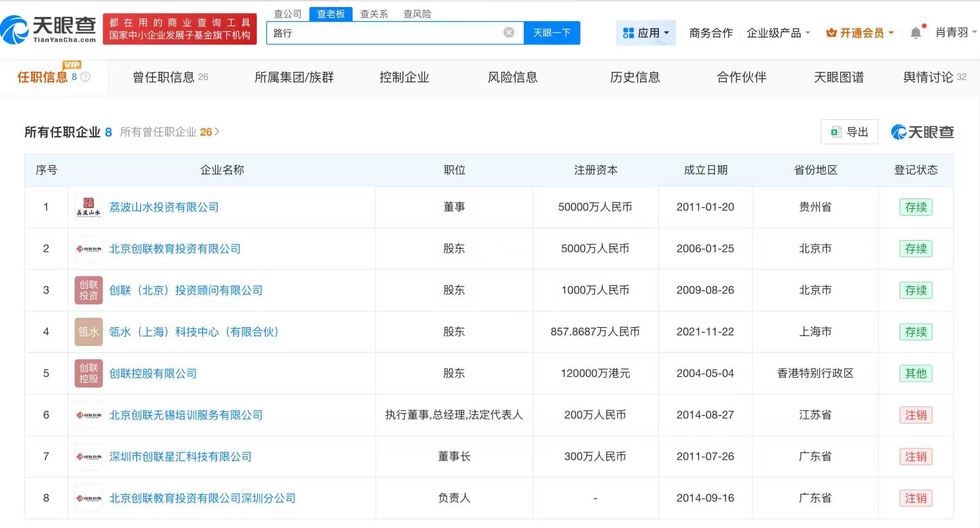980x528 pixels.
Task: Switch to the 风险信息 tab
Action: pos(512,77)
